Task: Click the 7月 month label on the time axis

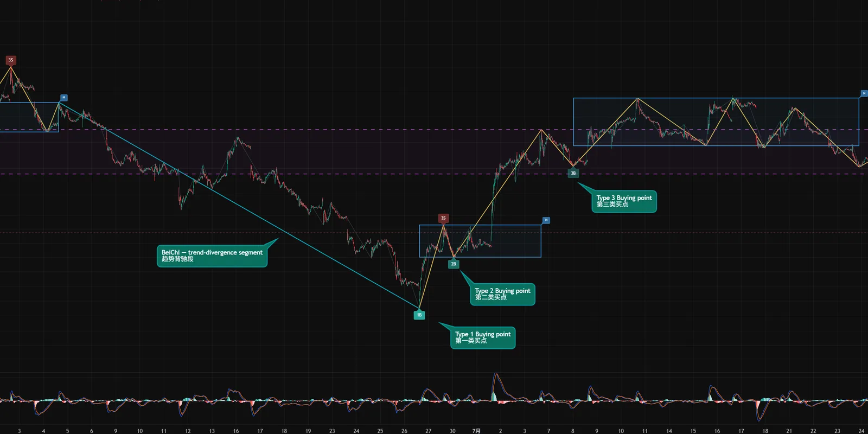Action: pyautogui.click(x=476, y=431)
